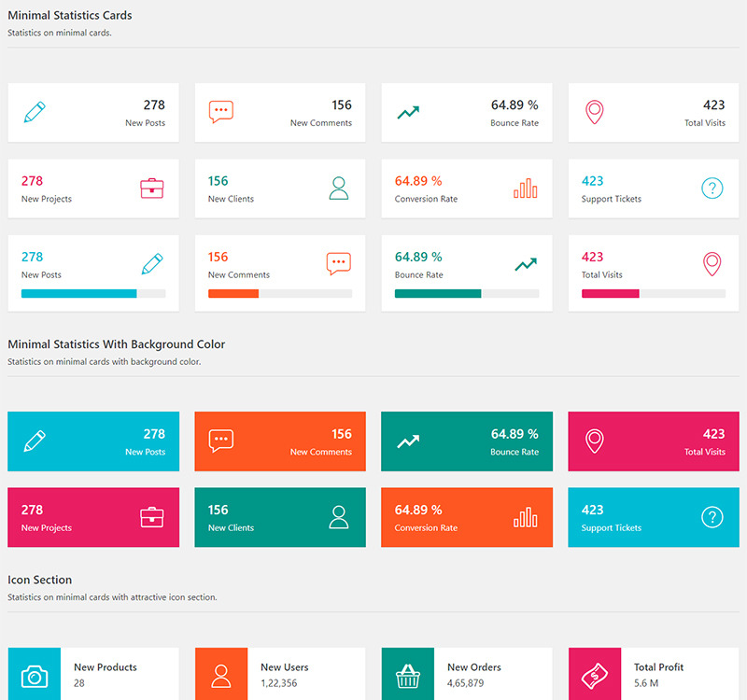Click the bar chart icon on Conversion Rate card
The image size is (747, 700).
click(x=525, y=187)
